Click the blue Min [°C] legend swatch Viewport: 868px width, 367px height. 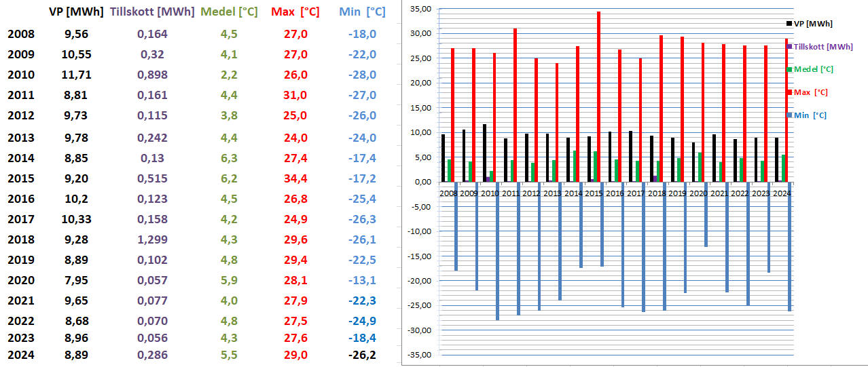pyautogui.click(x=789, y=115)
